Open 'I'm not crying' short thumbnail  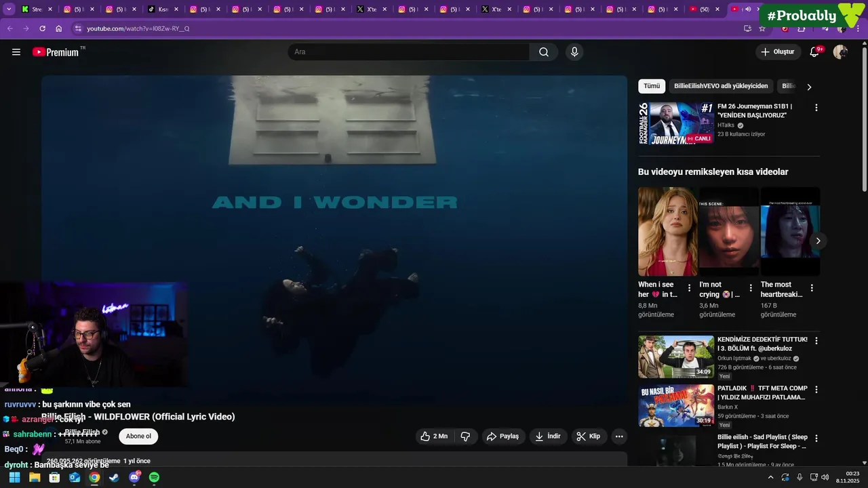coord(729,232)
